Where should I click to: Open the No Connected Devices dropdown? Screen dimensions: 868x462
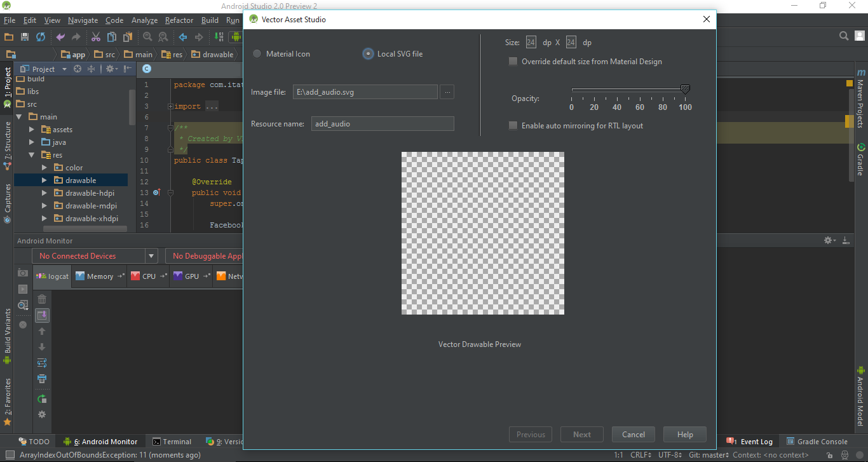pos(94,256)
